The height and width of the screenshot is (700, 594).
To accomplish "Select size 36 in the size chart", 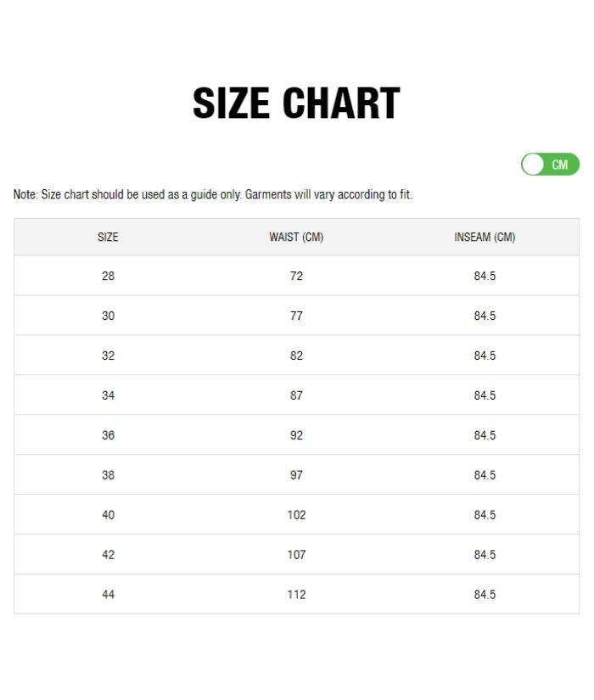I will tap(108, 435).
